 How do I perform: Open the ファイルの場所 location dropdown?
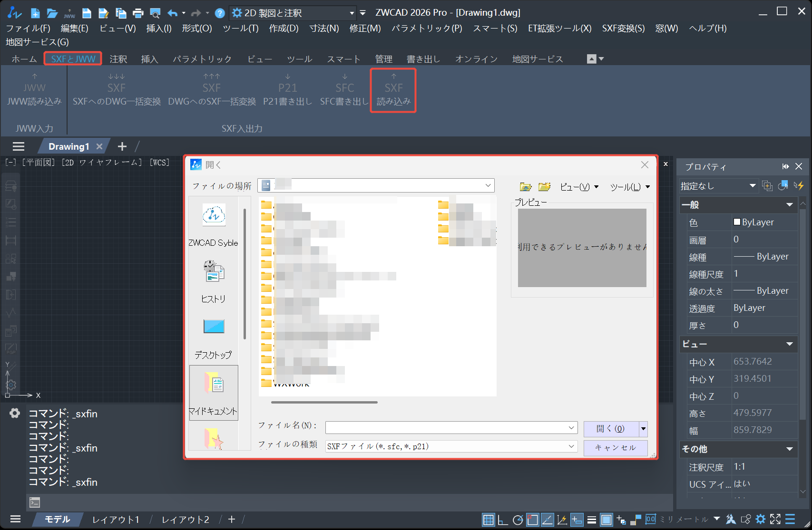(487, 185)
